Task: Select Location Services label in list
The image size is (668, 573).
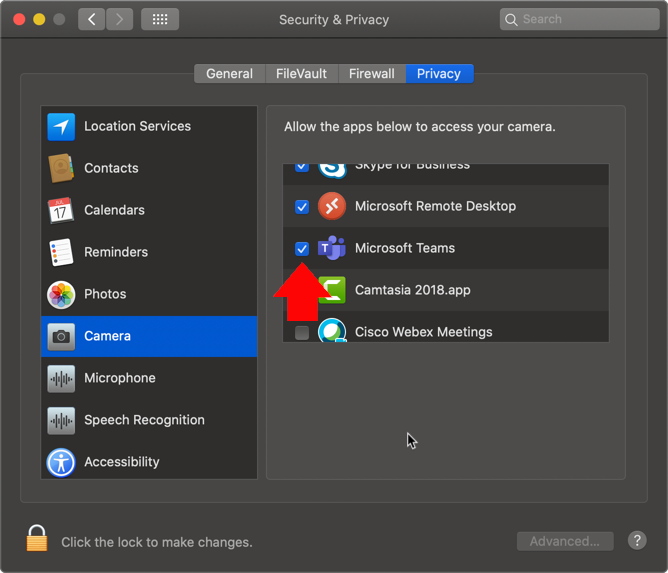Action: click(x=138, y=126)
